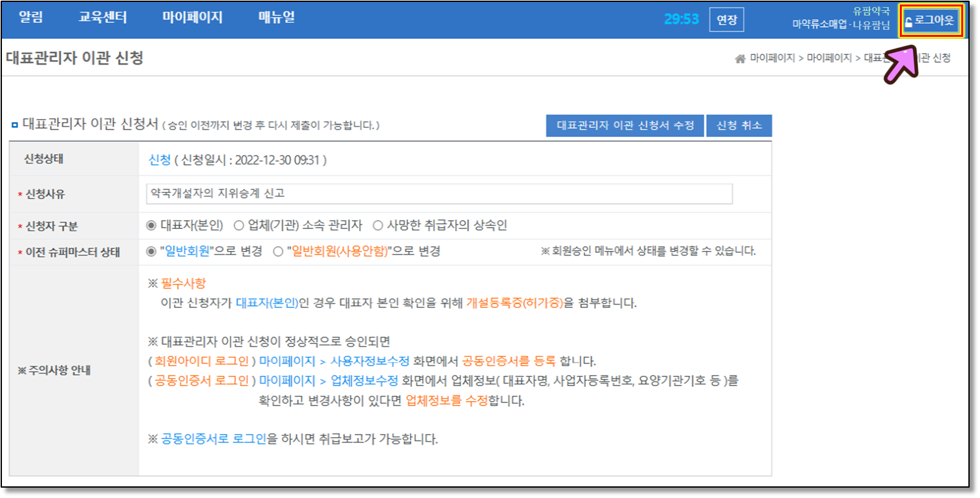980x498 pixels.
Task: Click the home icon in the breadcrumb
Action: pos(741,59)
